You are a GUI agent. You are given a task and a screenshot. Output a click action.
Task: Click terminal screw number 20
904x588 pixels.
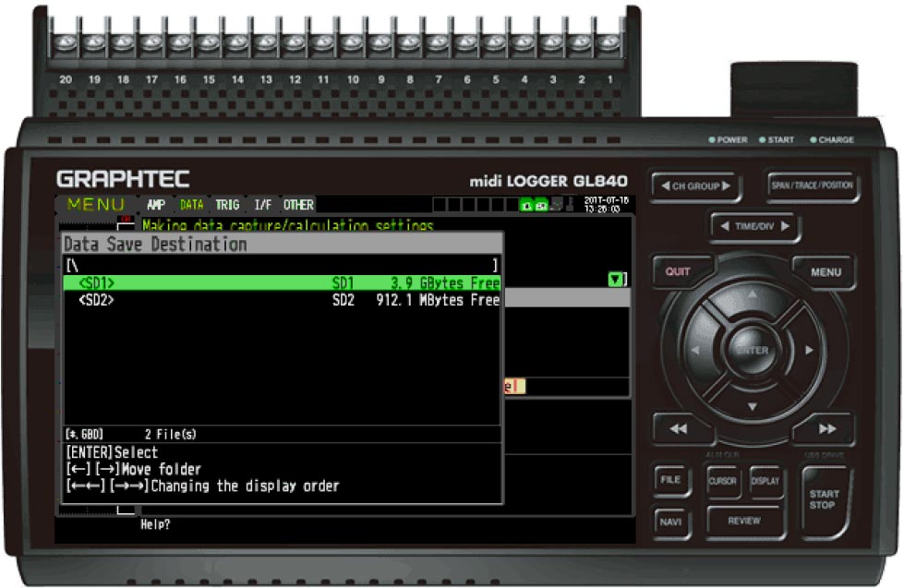[x=66, y=42]
